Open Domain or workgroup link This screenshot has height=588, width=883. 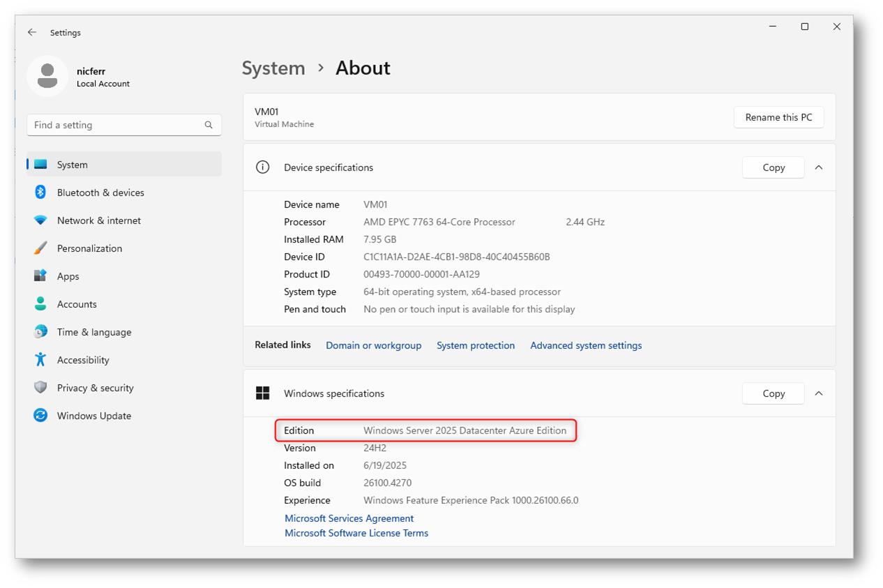click(x=374, y=345)
